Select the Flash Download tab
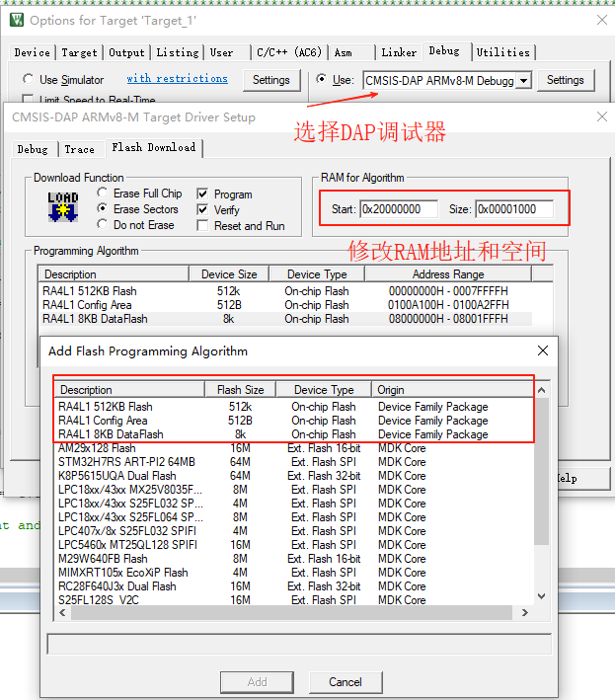This screenshot has width=615, height=700. 154,148
